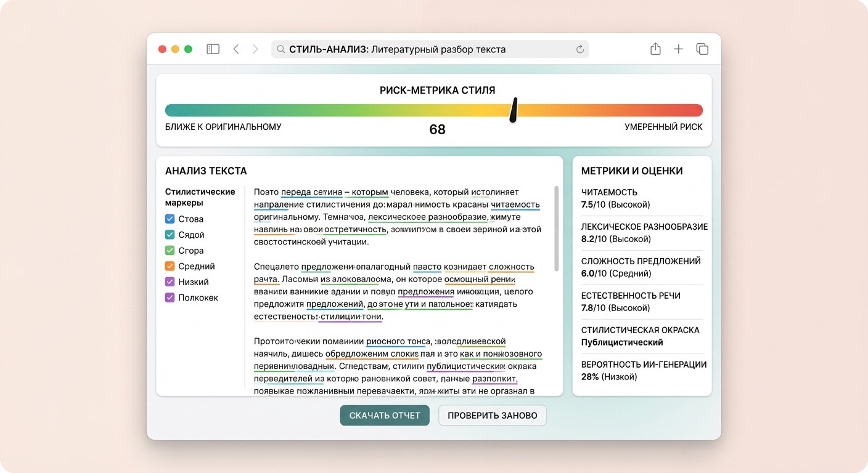Click the Стилистические маркеры label
The image size is (868, 473).
tap(200, 197)
